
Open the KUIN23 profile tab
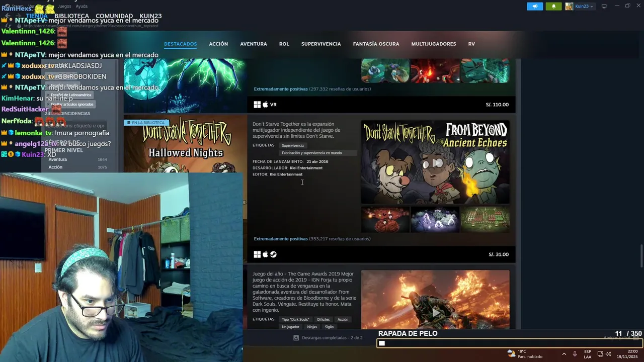pos(150,16)
